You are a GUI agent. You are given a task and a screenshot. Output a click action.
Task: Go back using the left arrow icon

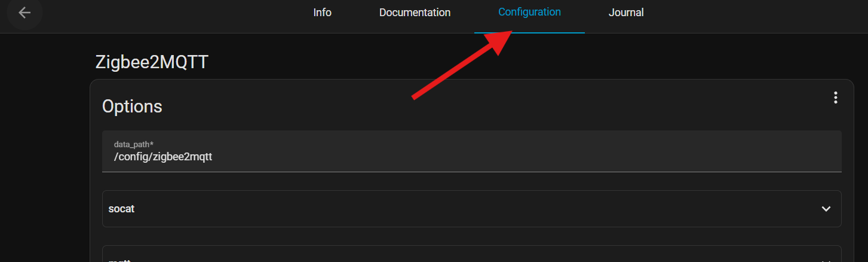click(x=24, y=13)
